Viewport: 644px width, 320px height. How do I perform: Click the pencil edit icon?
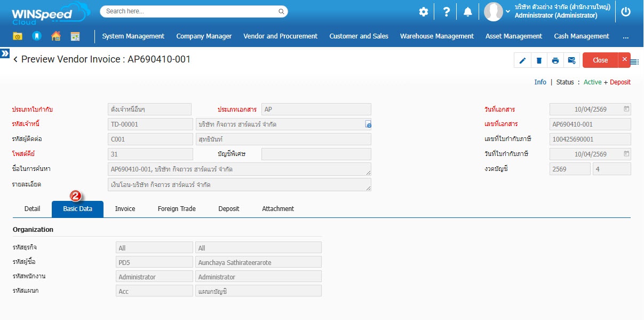click(x=522, y=60)
